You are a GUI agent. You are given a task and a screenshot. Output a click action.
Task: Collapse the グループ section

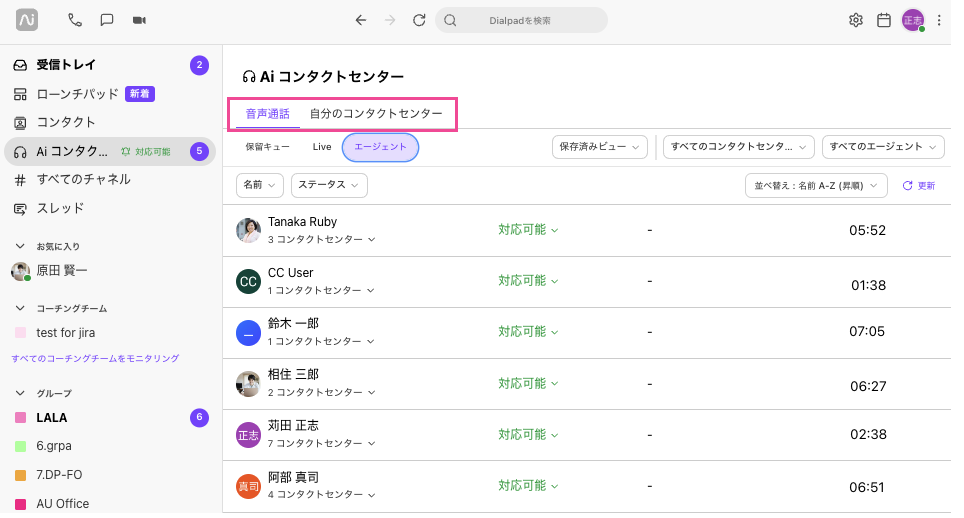pos(20,393)
